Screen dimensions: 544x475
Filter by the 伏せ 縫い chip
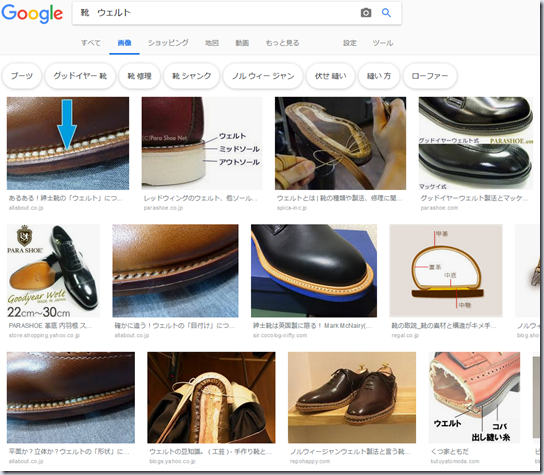[x=331, y=76]
